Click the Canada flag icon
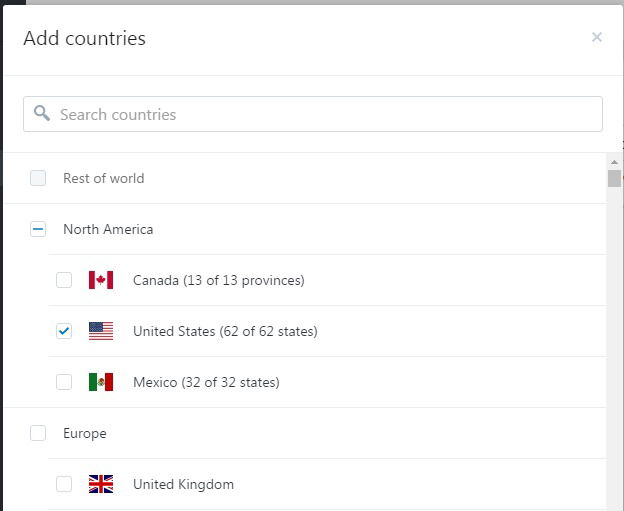This screenshot has height=511, width=624. 101,280
